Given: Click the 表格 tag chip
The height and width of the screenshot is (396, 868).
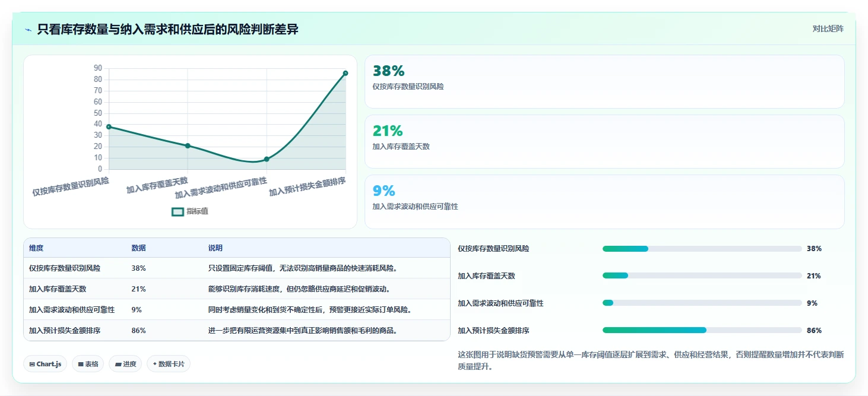Looking at the screenshot, I should pos(88,364).
